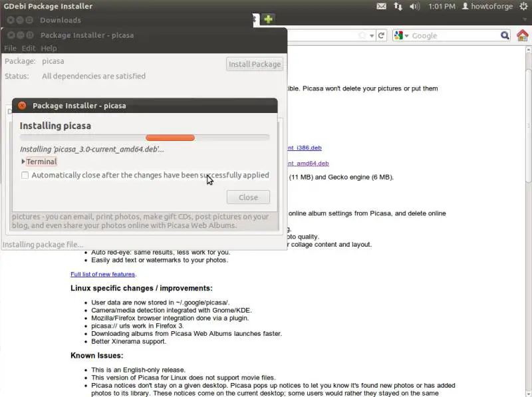Screen dimensions: 532x397
Task: Open the howtoforge user menu
Action: [x=487, y=6]
